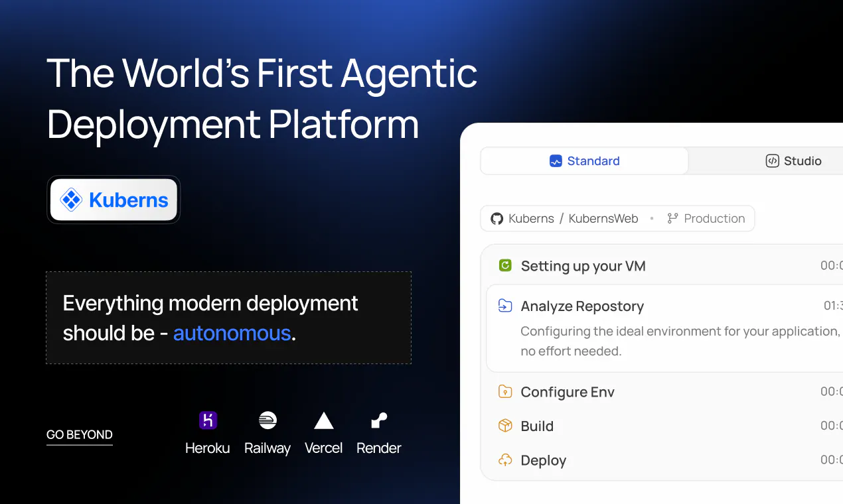Click the Vercel triangle logo icon
Screen dimensions: 843x504
coord(324,420)
